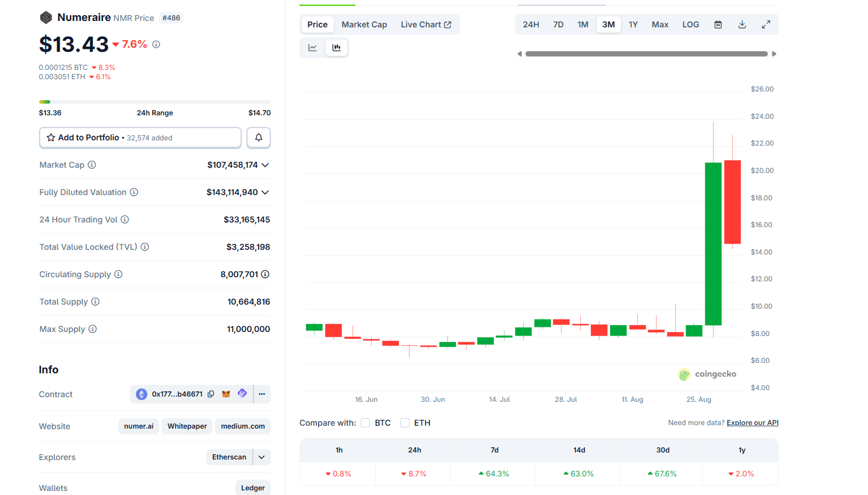Expand Fully Diluted Valuation chevron

pyautogui.click(x=265, y=192)
